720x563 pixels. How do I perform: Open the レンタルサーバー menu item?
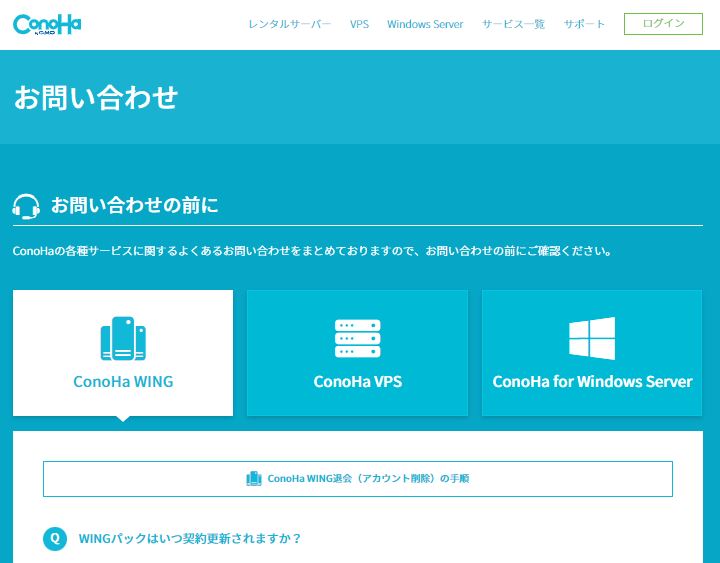click(x=290, y=24)
